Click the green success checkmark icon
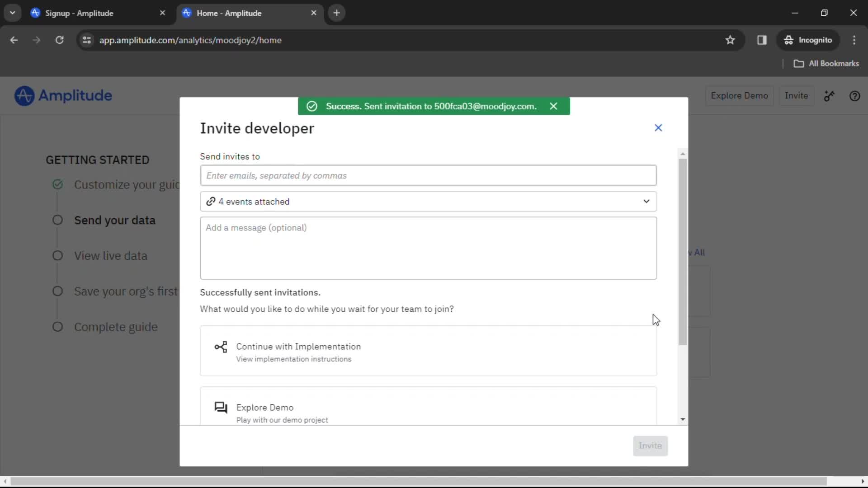Screen dimensions: 868x488 pyautogui.click(x=312, y=106)
